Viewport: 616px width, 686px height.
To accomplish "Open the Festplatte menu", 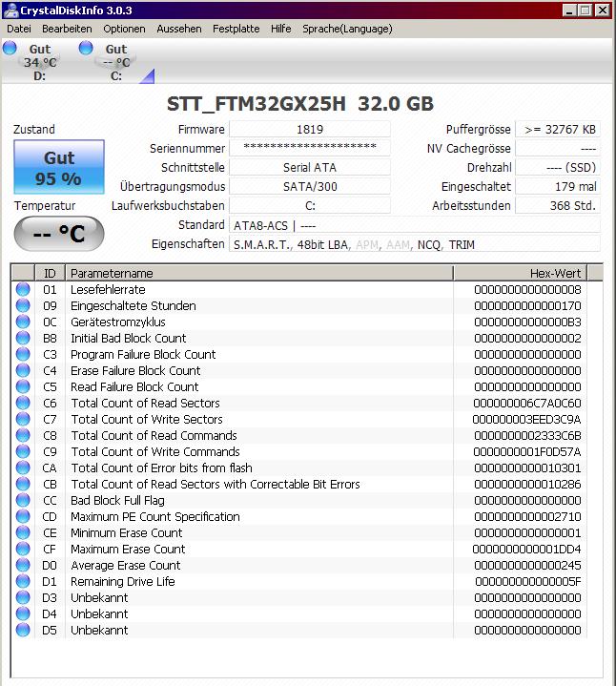I will [x=236, y=29].
